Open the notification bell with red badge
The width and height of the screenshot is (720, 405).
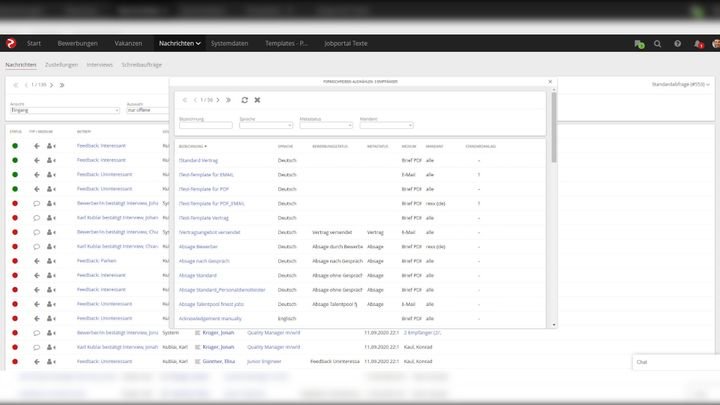tap(698, 44)
